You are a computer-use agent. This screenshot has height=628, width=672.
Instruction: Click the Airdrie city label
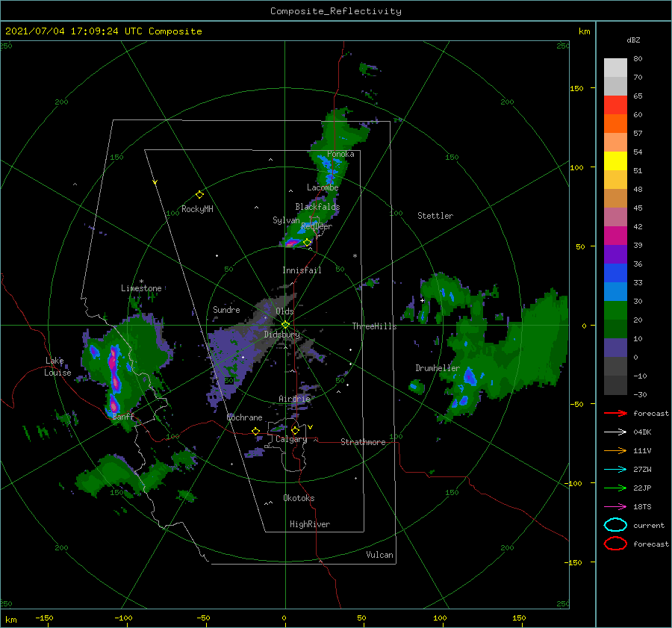tap(294, 399)
